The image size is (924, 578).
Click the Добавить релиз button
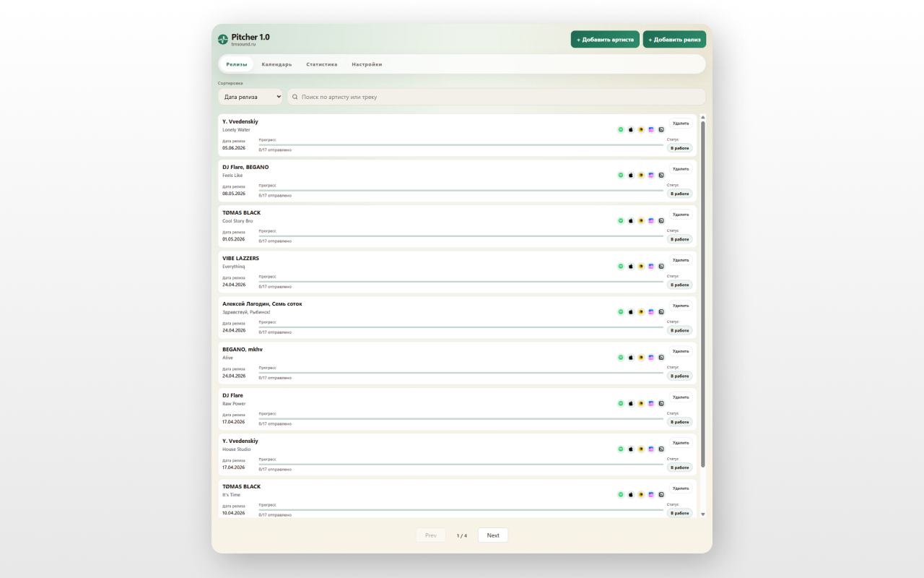coord(674,39)
